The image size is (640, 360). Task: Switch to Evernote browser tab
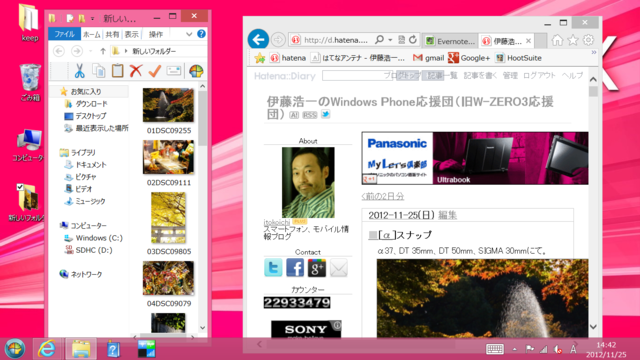(451, 41)
